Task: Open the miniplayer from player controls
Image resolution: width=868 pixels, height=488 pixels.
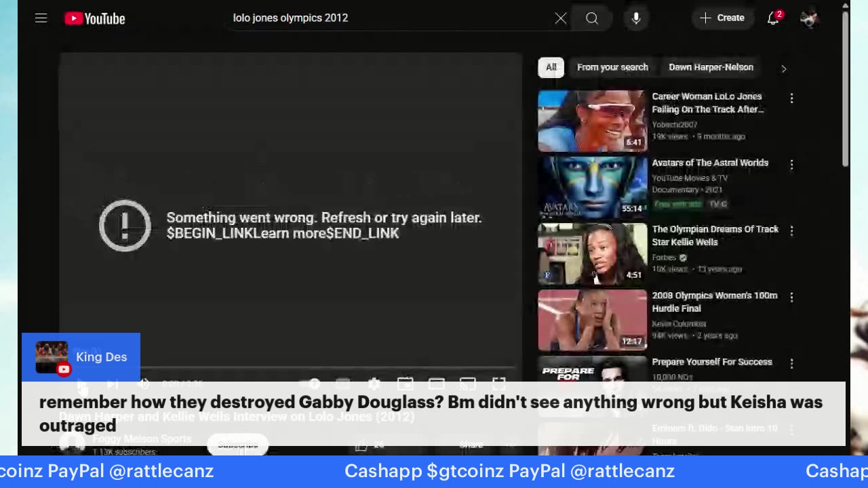Action: tap(405, 384)
